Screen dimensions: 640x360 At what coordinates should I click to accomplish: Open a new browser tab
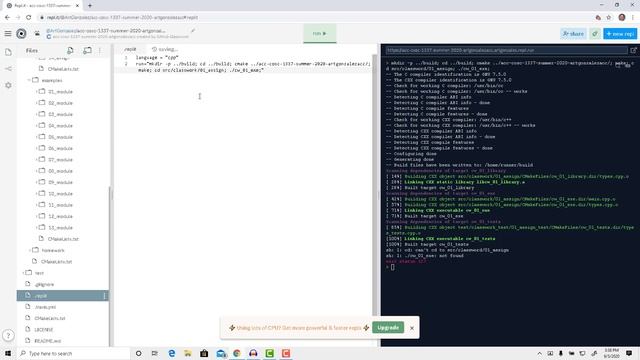[90, 6]
